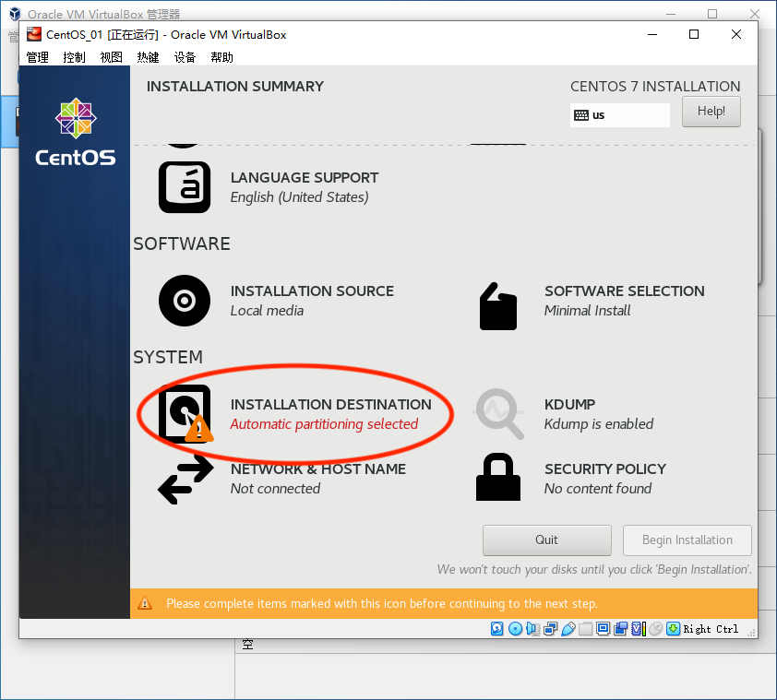Open the 热键 menu

pyautogui.click(x=149, y=57)
